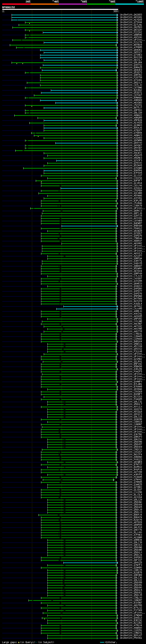This screenshot has width=146, height=644.
Task: Click the green ~80% legend segment
Action: [x=101, y=4]
